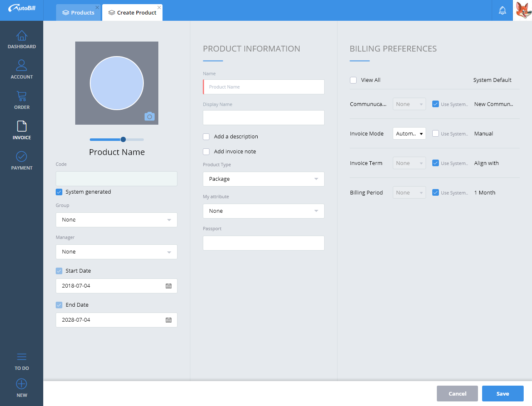Check the View All checkbox

click(x=353, y=80)
